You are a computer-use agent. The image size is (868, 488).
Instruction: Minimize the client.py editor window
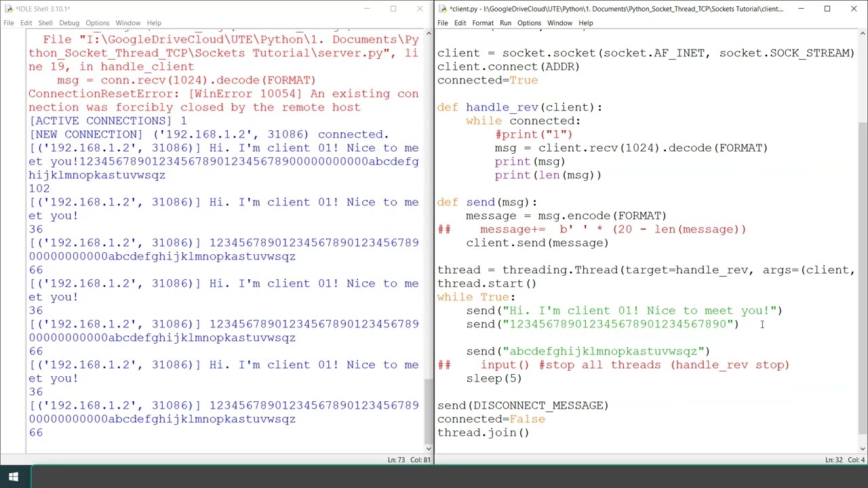pos(801,9)
